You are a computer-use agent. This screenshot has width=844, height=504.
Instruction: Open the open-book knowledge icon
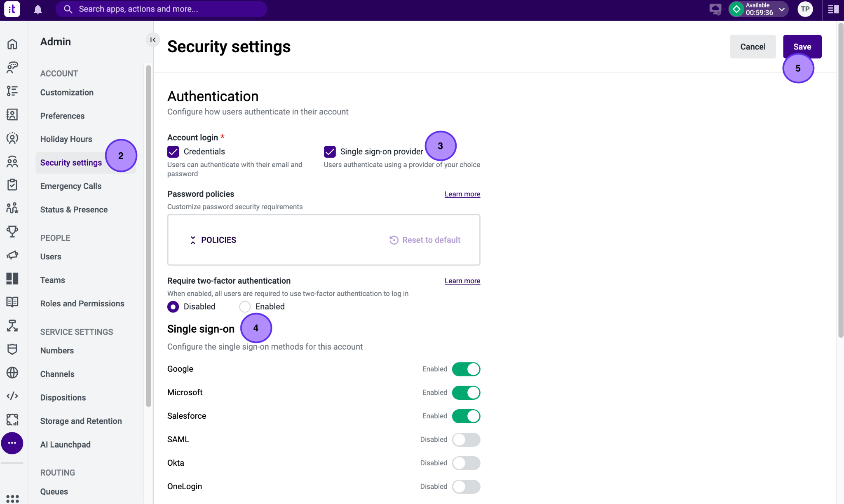(x=12, y=302)
